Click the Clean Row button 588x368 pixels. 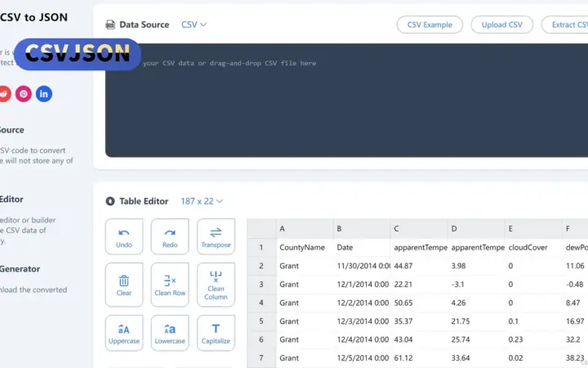(x=170, y=285)
